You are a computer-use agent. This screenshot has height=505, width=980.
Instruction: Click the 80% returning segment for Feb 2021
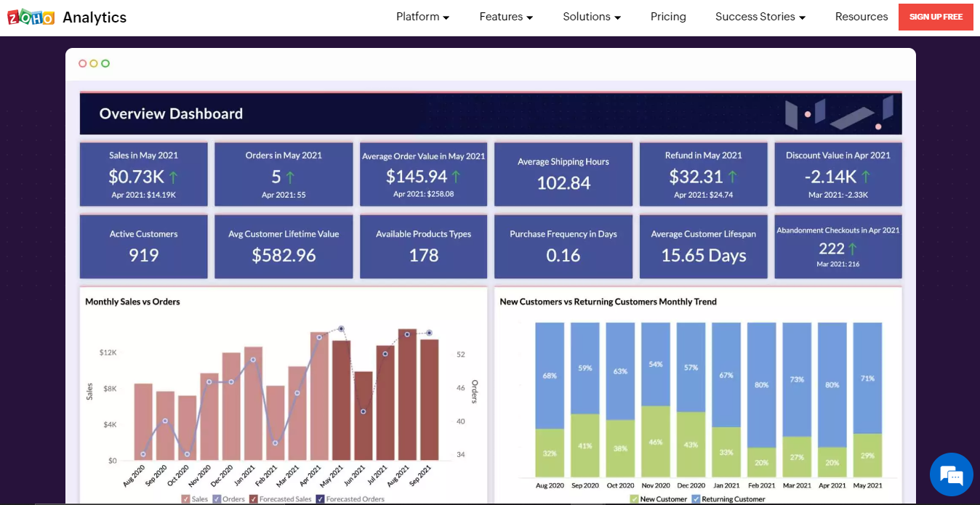(x=761, y=384)
